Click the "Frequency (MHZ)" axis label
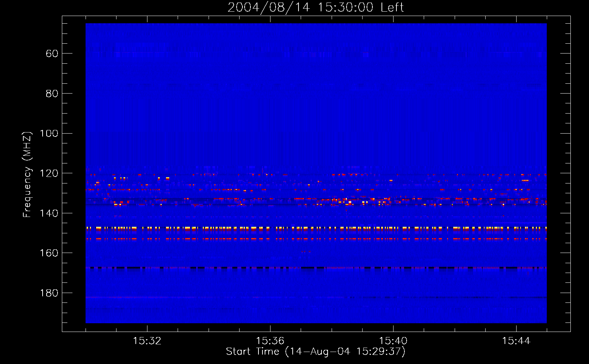The width and height of the screenshot is (589, 364). 27,174
